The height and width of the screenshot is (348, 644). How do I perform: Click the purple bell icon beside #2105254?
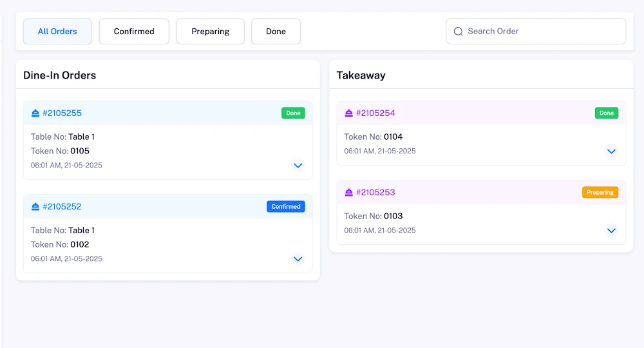[x=348, y=113]
